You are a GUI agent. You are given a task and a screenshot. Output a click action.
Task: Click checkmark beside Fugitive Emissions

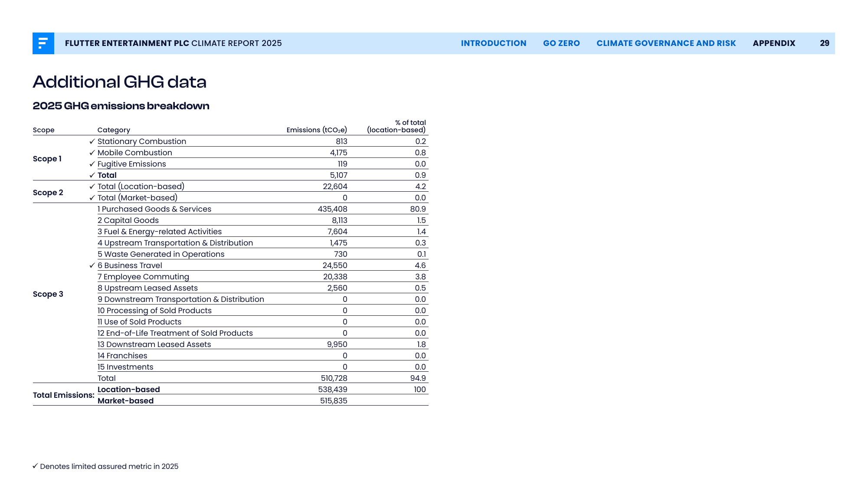[92, 164]
